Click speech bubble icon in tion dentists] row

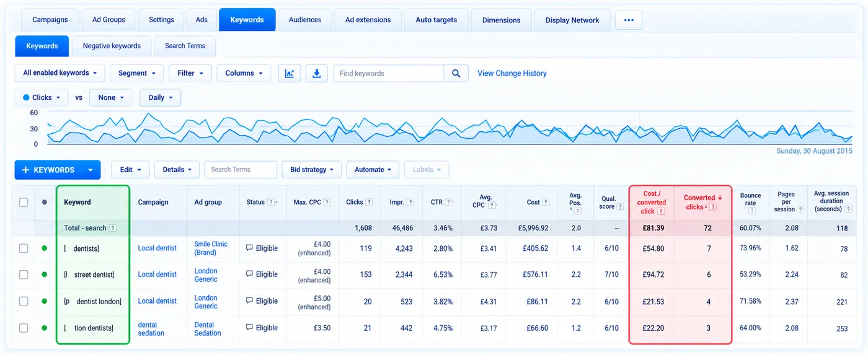(249, 327)
